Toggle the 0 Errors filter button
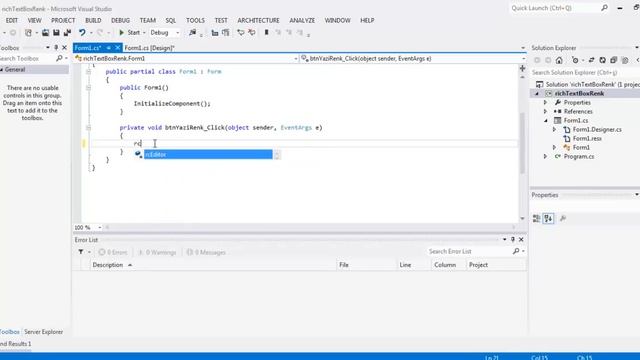 coord(113,252)
